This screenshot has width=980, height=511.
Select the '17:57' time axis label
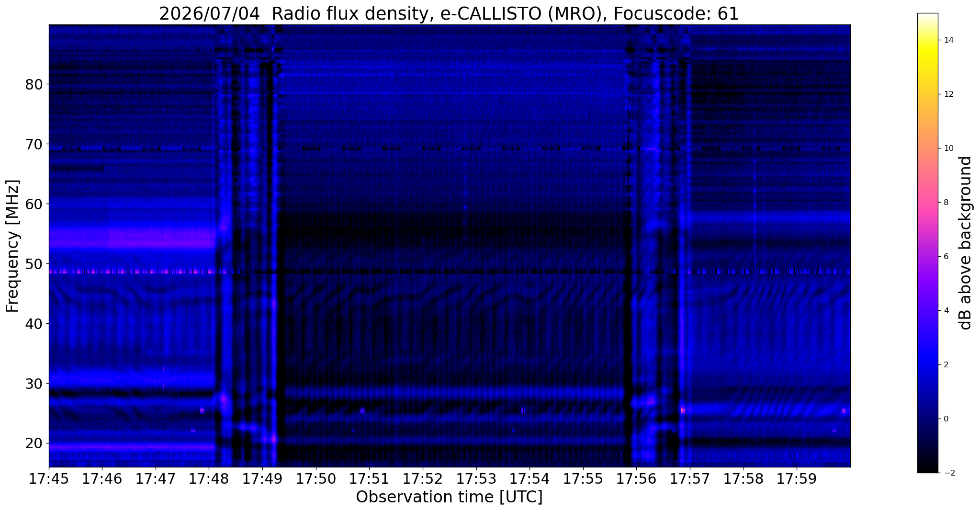[690, 479]
